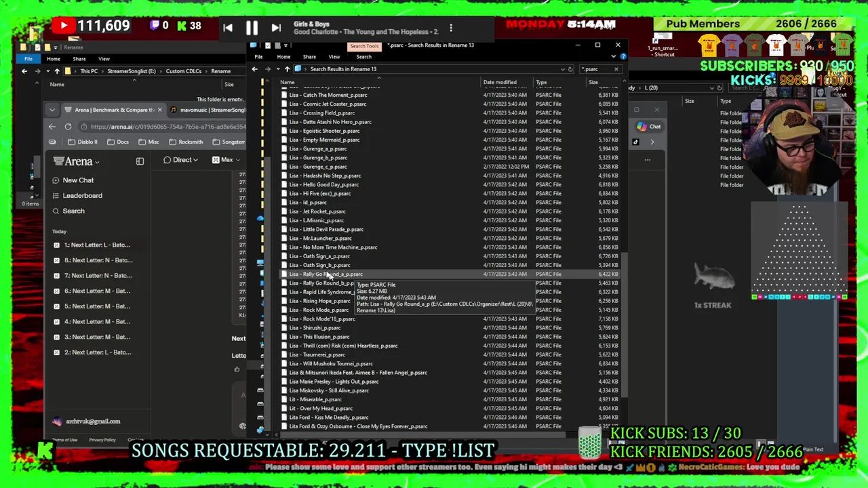This screenshot has height=488, width=868.
Task: Reload the arena.ai page
Action: (68, 127)
